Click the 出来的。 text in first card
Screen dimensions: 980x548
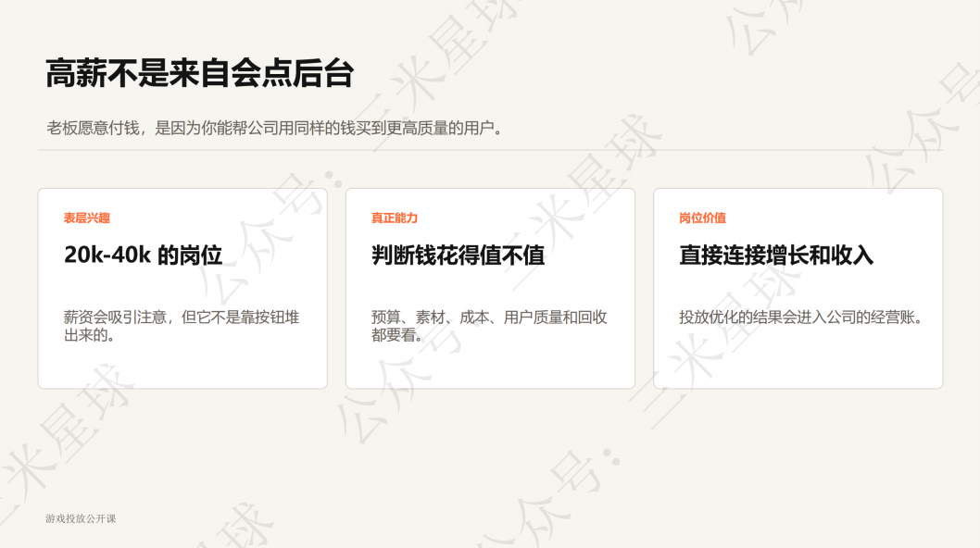point(89,335)
